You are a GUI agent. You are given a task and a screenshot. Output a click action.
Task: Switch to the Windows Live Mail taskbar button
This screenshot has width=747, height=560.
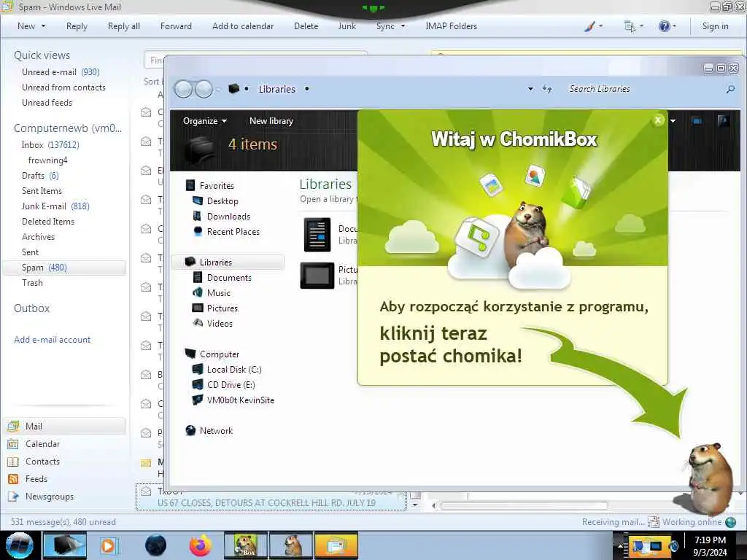click(336, 545)
